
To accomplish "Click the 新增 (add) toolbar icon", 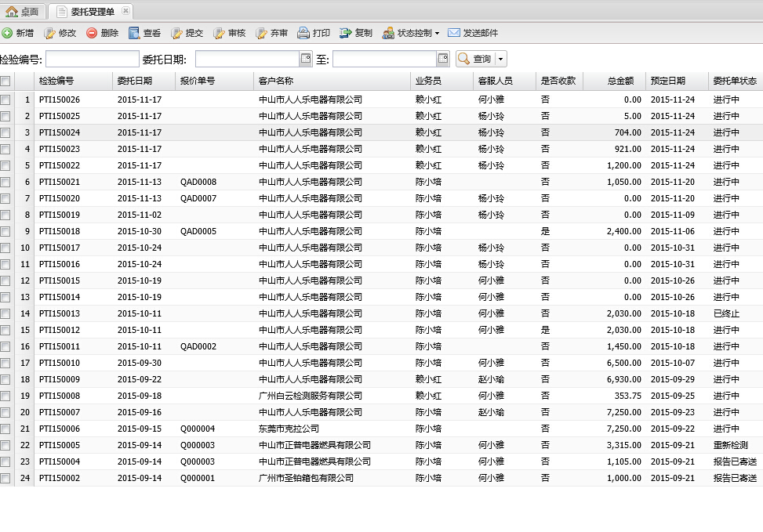I will [7, 33].
